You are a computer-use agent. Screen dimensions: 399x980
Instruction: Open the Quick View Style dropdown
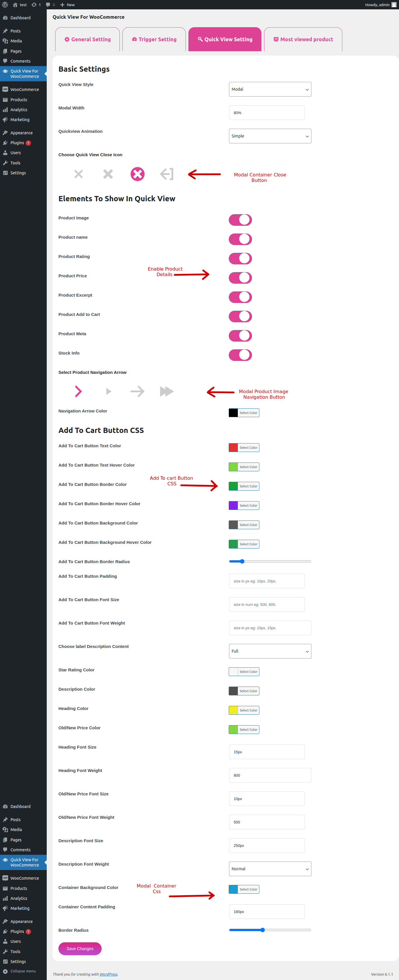click(x=270, y=90)
